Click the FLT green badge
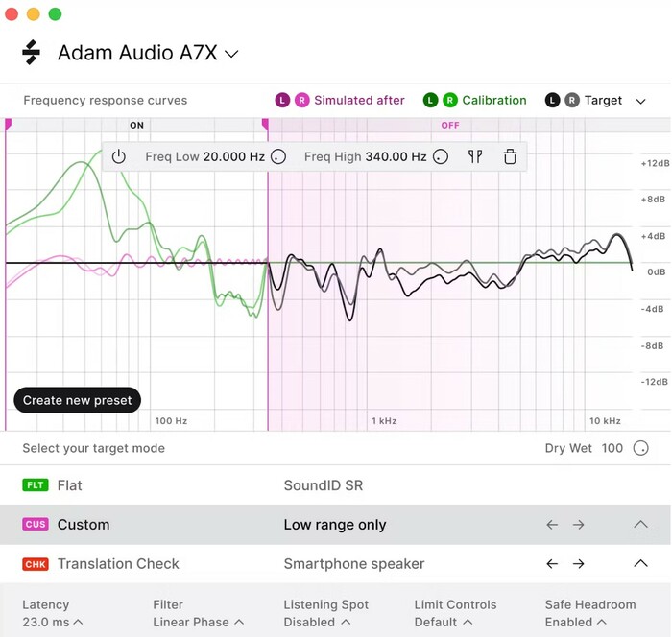 tap(36, 485)
